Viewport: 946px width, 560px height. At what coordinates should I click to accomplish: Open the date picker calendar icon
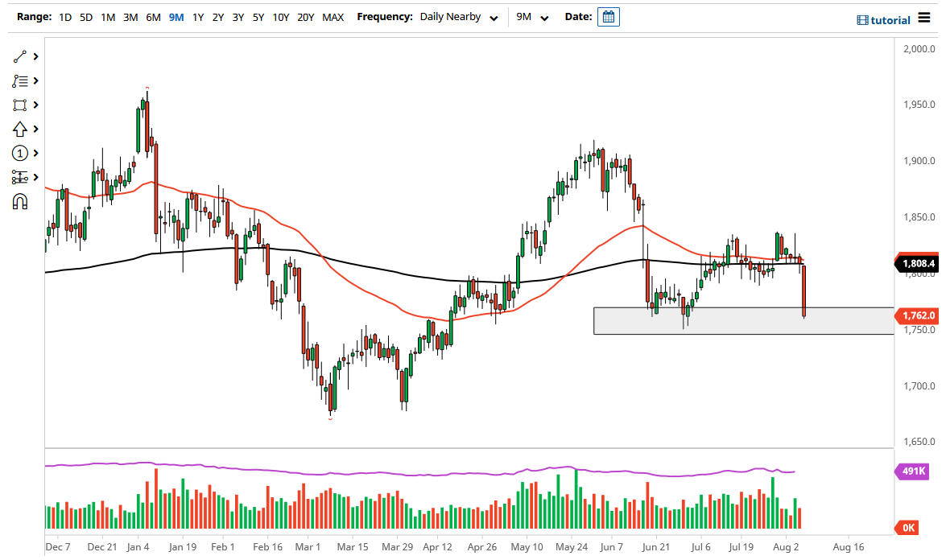point(608,17)
